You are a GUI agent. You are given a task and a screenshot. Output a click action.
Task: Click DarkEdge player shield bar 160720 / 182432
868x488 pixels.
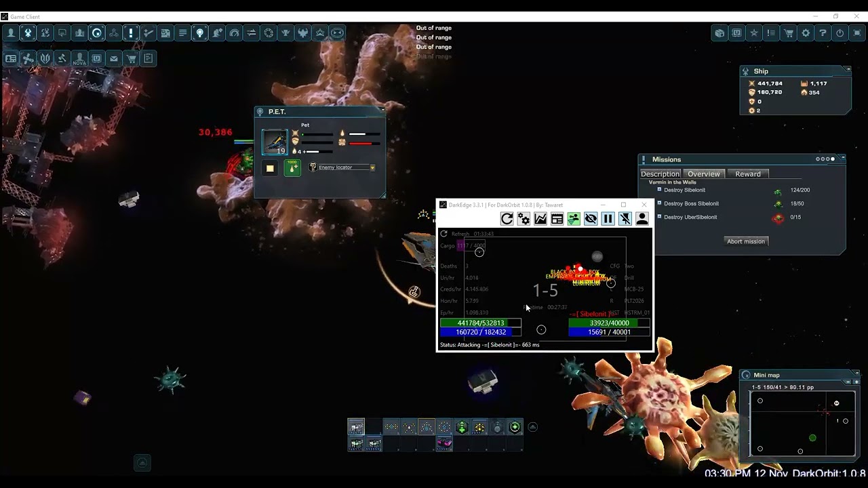tap(481, 332)
